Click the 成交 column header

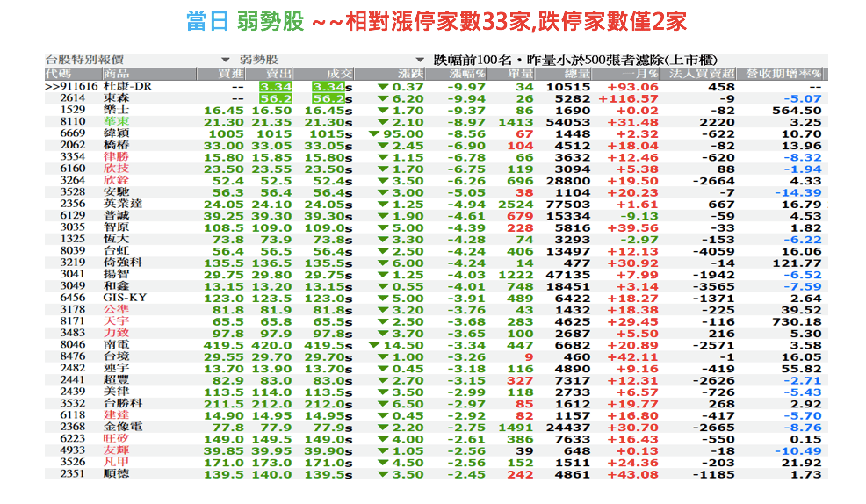point(337,73)
